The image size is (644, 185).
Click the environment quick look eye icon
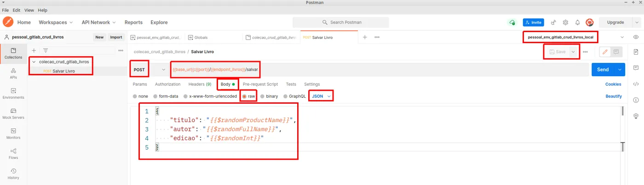coord(636,37)
